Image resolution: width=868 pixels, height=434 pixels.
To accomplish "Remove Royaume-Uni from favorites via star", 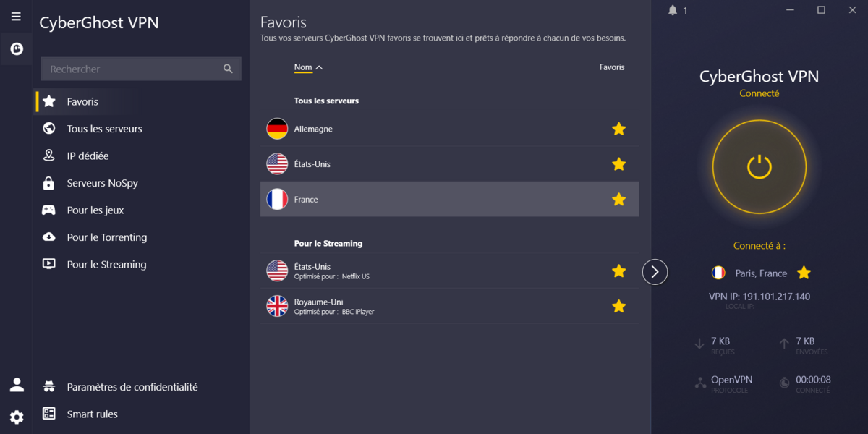I will pyautogui.click(x=618, y=306).
